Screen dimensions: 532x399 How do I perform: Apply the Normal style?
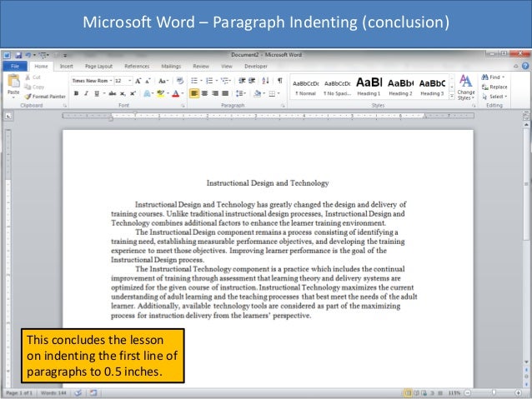click(x=306, y=87)
